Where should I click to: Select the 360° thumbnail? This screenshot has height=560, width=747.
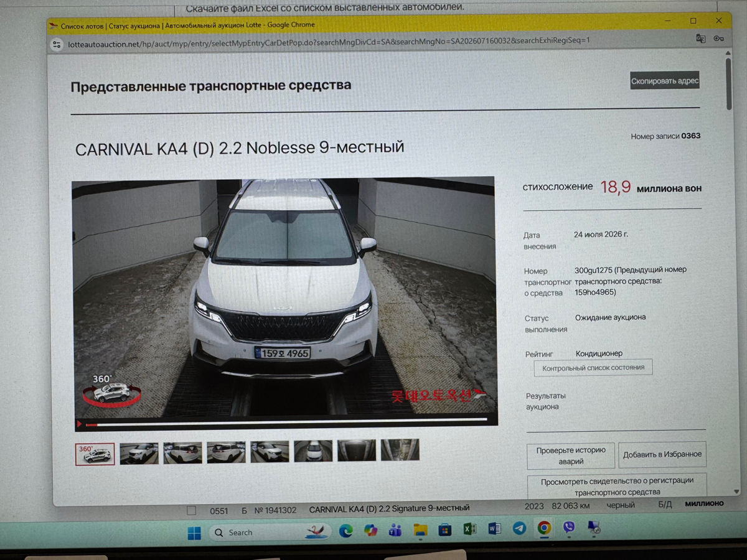point(95,454)
